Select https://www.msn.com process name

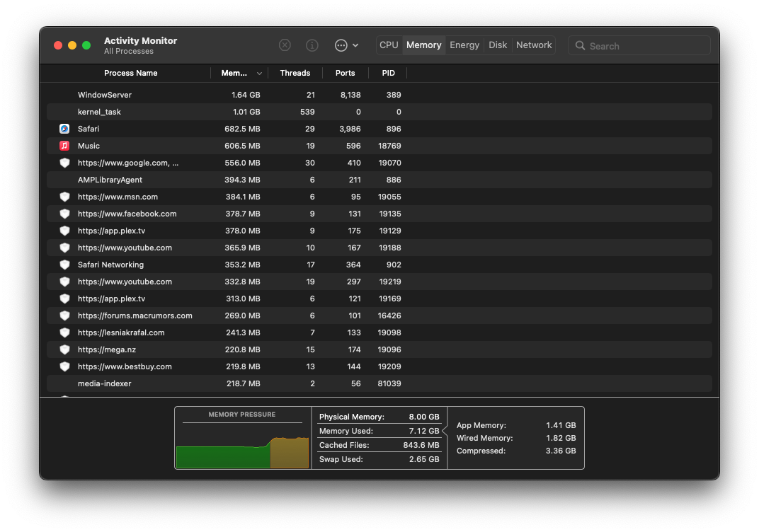pos(118,197)
